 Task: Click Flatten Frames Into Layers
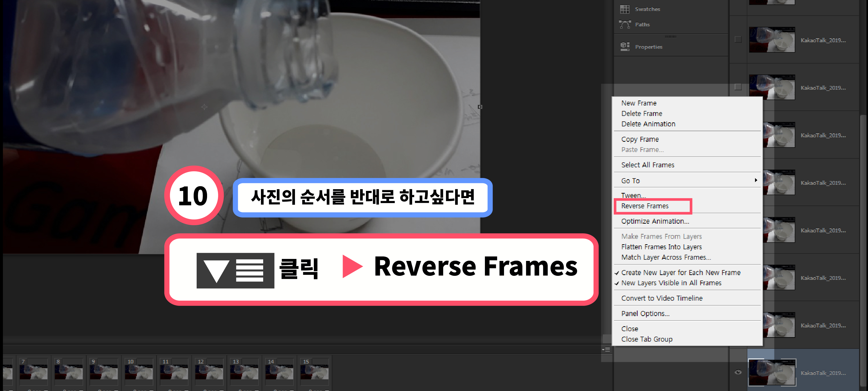click(x=661, y=247)
